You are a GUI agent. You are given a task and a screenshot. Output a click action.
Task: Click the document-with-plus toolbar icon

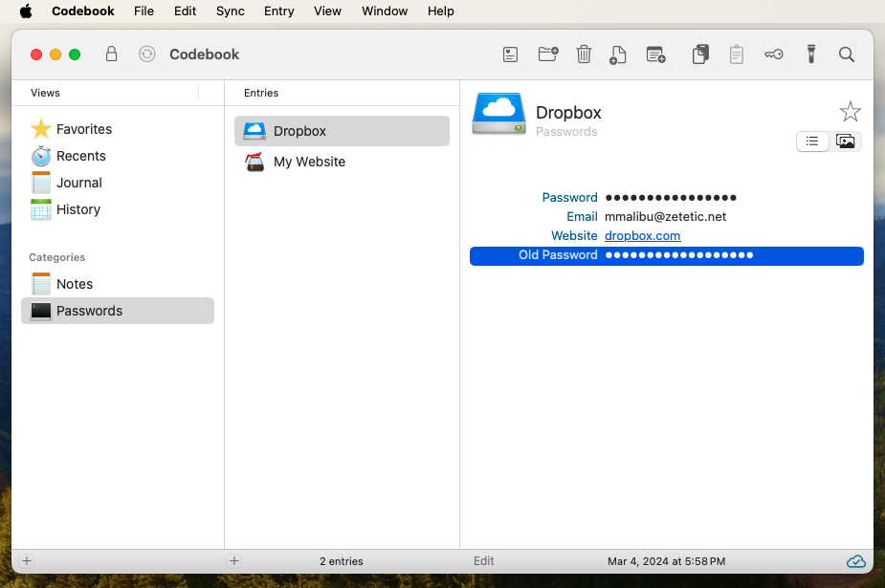point(617,54)
